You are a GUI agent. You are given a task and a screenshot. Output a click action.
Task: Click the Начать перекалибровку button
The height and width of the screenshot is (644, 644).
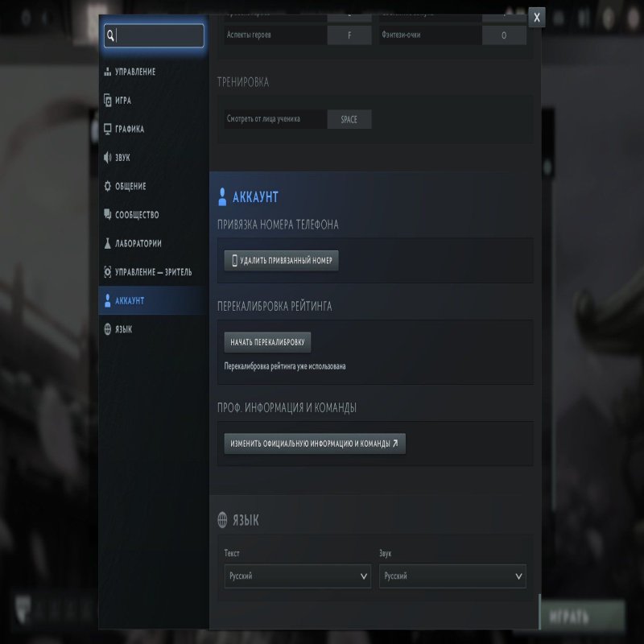[x=267, y=342]
